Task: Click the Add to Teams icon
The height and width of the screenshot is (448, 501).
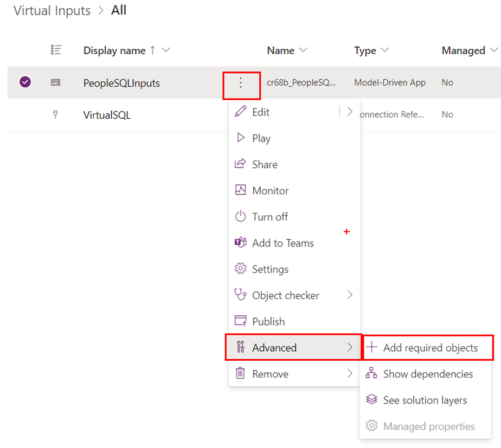Action: 240,243
